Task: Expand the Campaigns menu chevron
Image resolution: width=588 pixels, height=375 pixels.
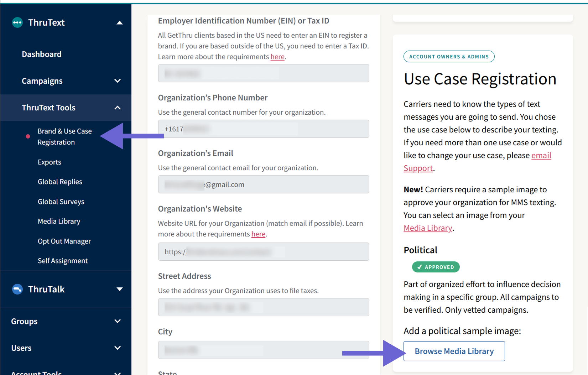Action: pos(118,81)
